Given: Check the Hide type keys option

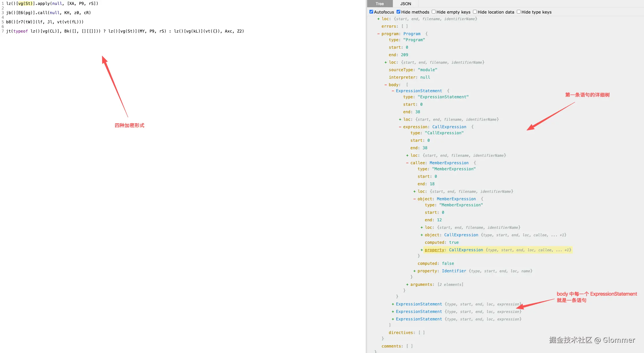Looking at the screenshot, I should [x=519, y=12].
